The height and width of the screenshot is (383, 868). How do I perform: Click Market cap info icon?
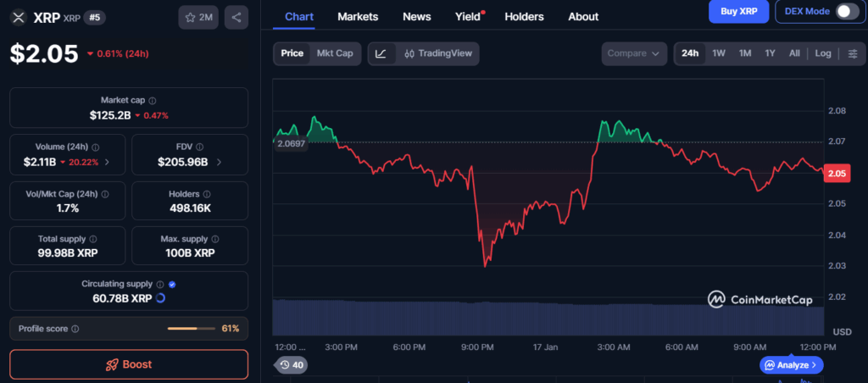153,101
